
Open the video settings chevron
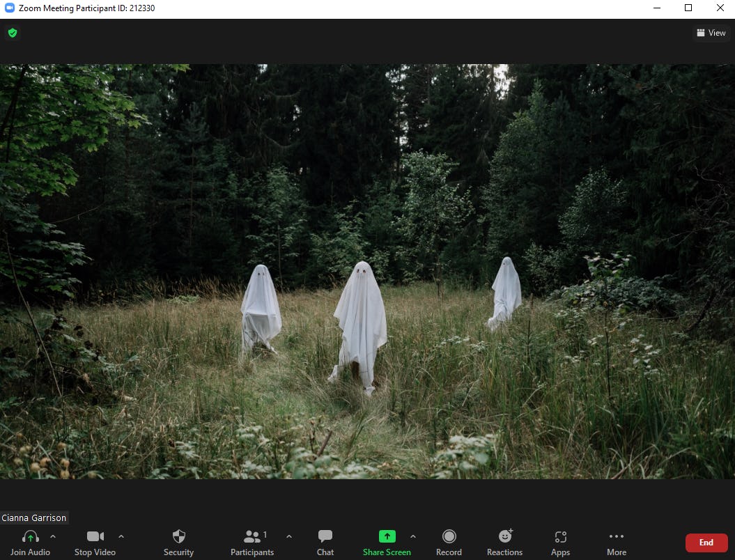point(120,537)
